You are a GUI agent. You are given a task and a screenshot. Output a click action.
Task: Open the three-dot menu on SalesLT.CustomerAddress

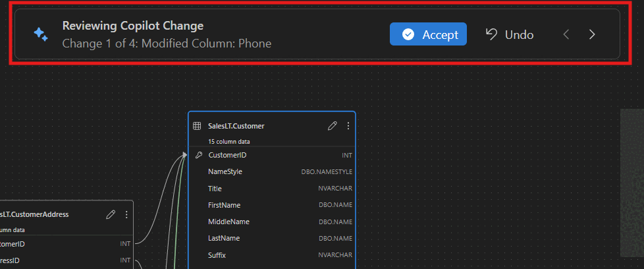(126, 214)
